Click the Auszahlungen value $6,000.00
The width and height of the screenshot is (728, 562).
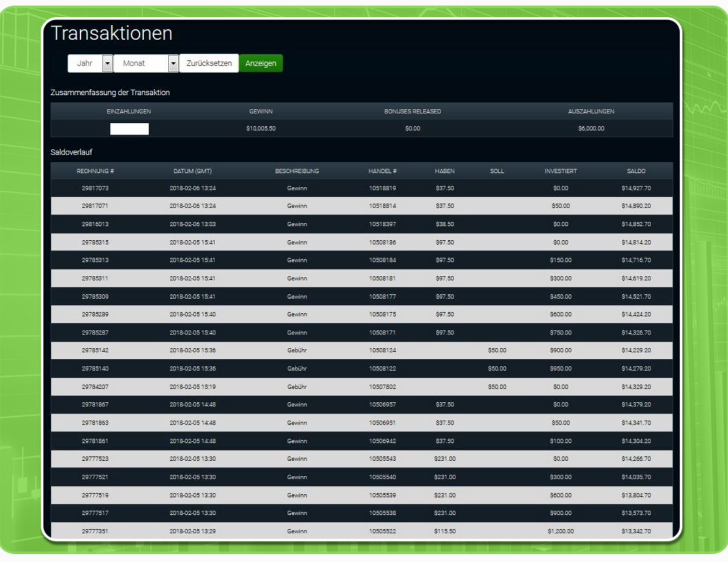click(x=591, y=128)
